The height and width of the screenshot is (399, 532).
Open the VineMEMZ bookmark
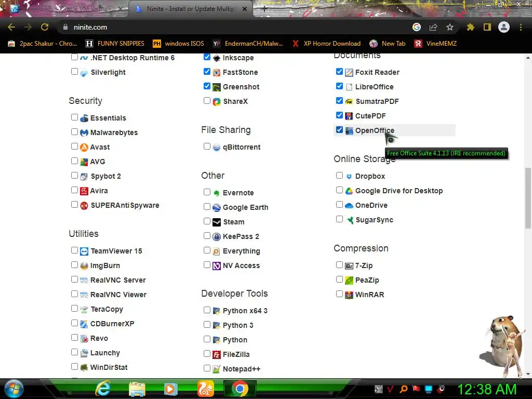436,44
